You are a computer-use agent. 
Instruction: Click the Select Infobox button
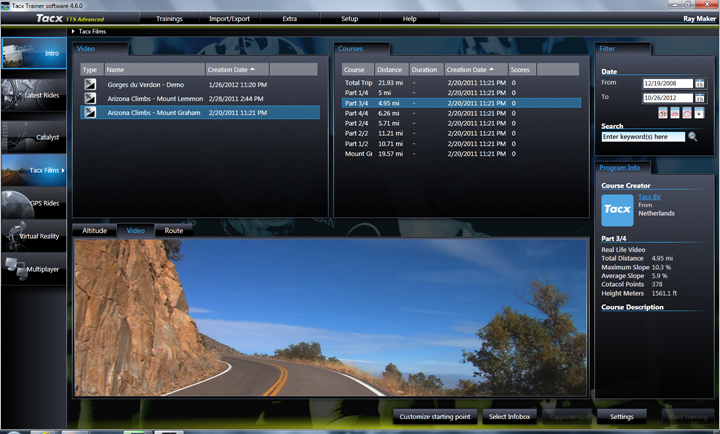(510, 417)
